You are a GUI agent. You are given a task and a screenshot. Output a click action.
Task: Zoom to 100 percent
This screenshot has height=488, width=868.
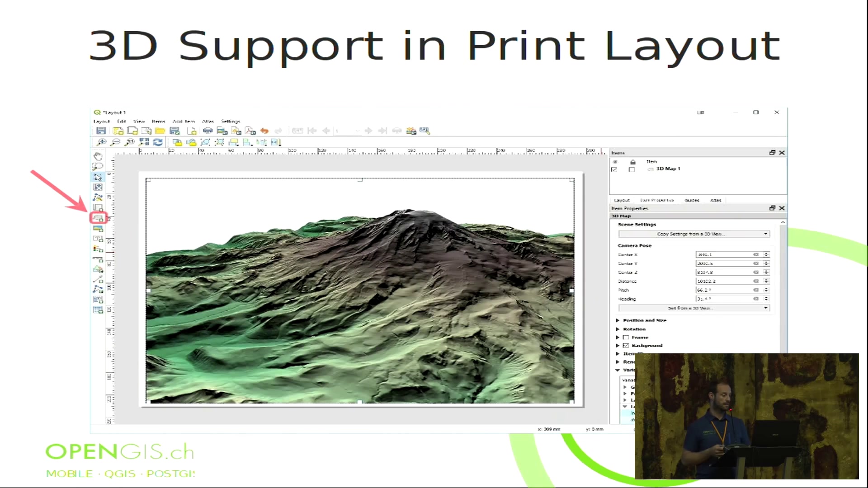click(130, 142)
